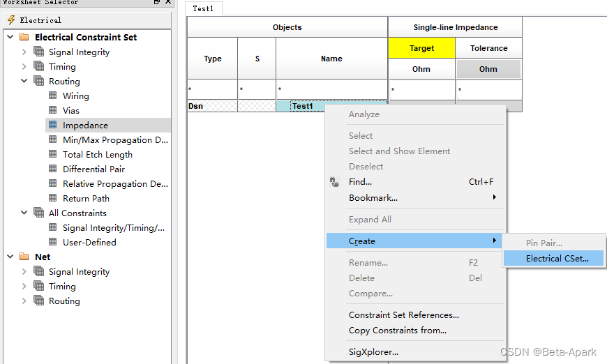Viewport: 607px width, 364px height.
Task: Click the Tolerance Ohm unit button
Action: coord(488,69)
